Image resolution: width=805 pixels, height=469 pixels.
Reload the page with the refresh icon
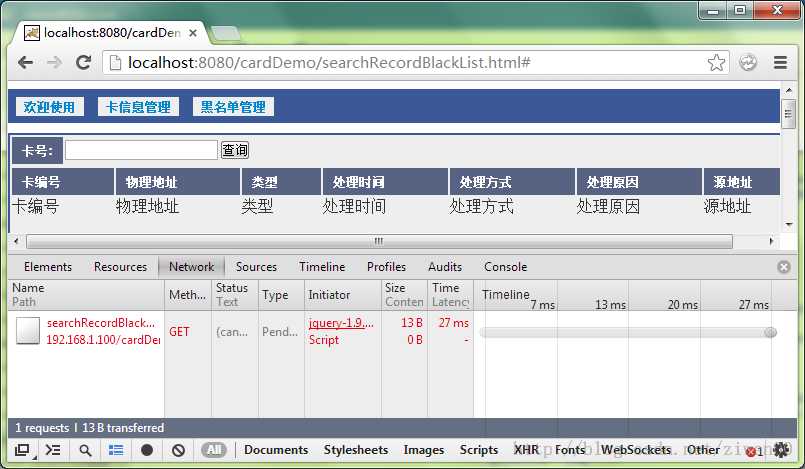(83, 63)
